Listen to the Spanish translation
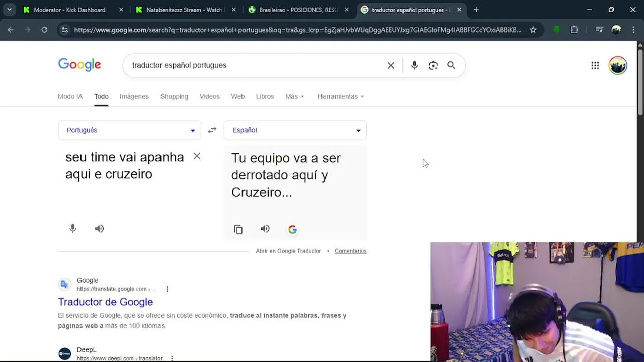644x362 pixels. (x=265, y=229)
